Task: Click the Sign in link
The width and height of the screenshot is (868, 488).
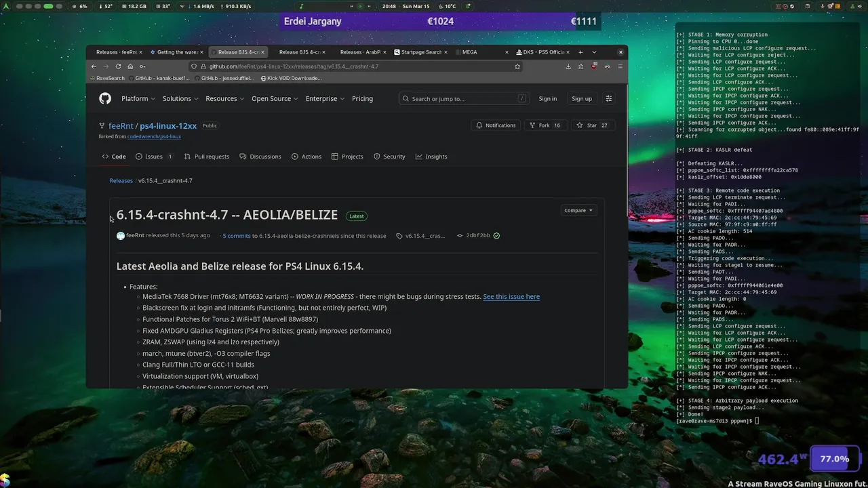Action: [547, 98]
